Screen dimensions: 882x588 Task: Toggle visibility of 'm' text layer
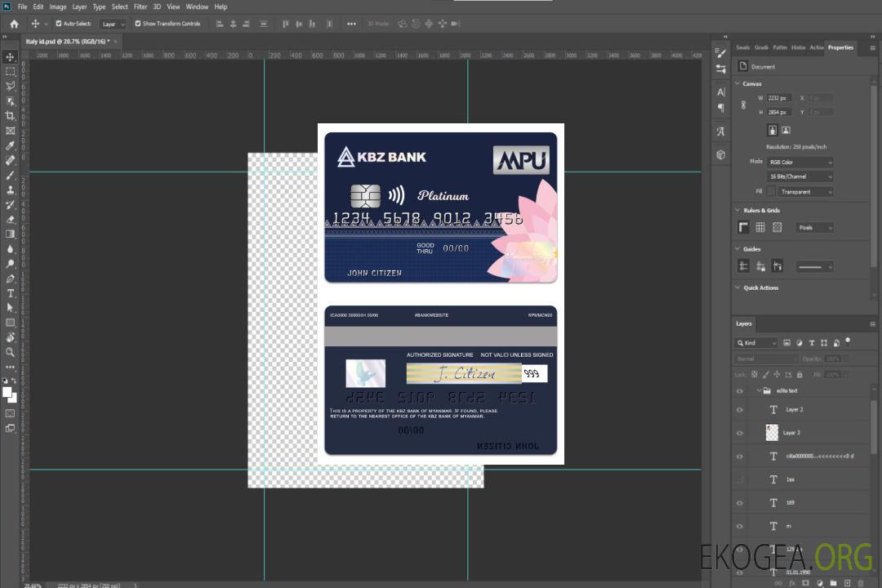[740, 527]
